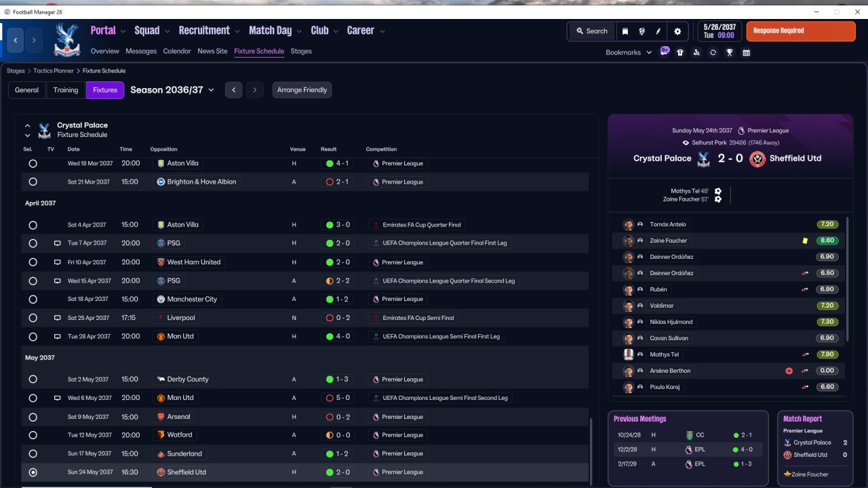Open the Bookmarks dropdown

(629, 52)
